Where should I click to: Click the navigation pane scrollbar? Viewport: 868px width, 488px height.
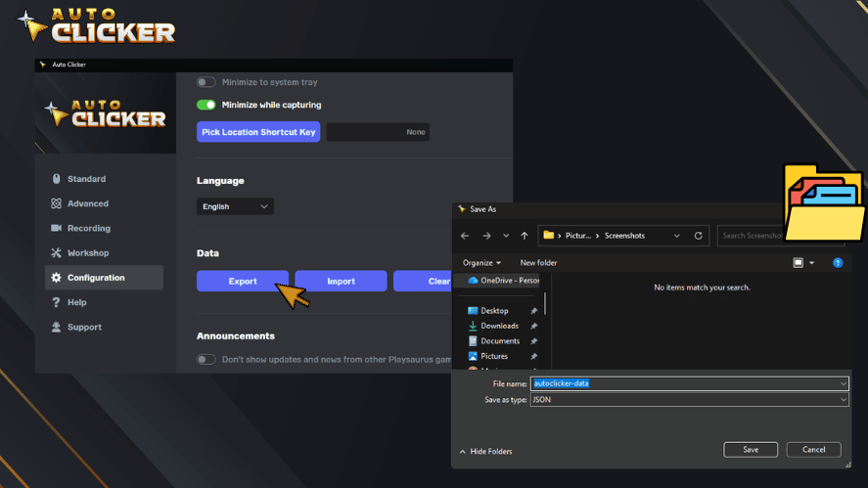click(x=545, y=304)
